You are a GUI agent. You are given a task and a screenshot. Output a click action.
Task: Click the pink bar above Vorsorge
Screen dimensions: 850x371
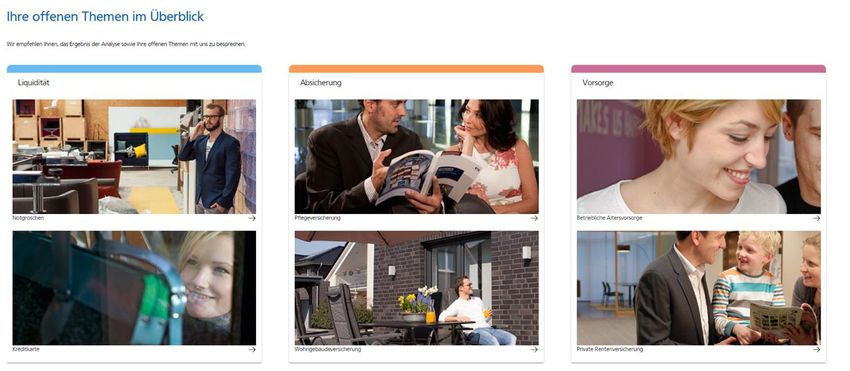699,69
